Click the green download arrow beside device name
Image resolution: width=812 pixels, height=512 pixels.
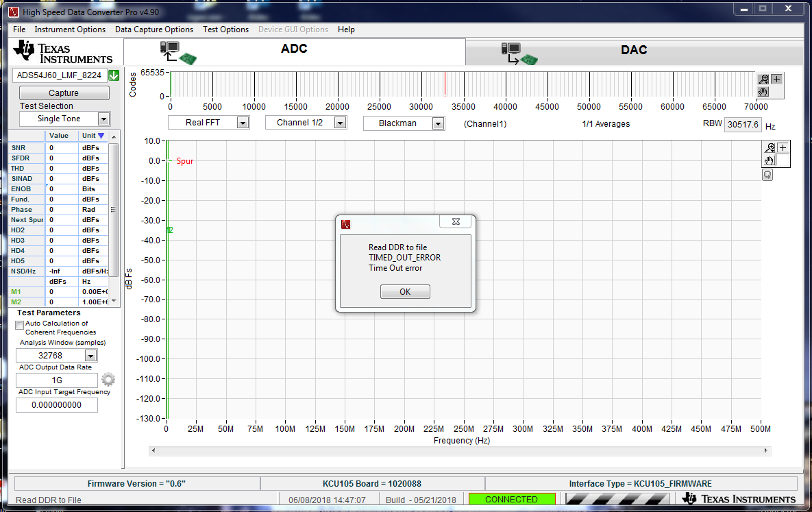(x=114, y=75)
